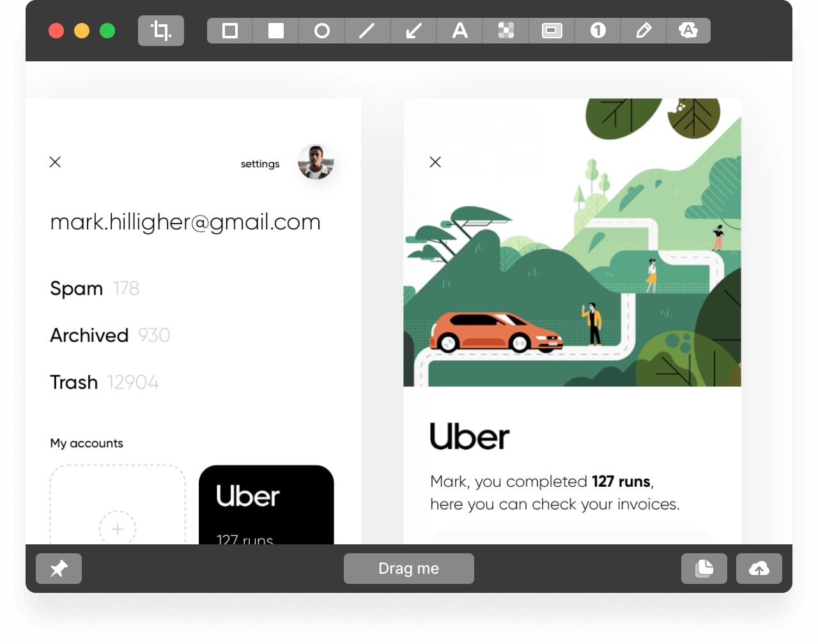Viewport: 818px width, 644px height.
Task: Select the pixelate blur tool
Action: (506, 31)
